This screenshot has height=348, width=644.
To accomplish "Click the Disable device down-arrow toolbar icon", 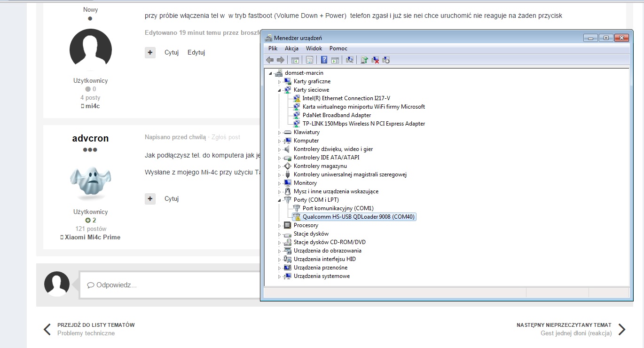I will coord(386,60).
